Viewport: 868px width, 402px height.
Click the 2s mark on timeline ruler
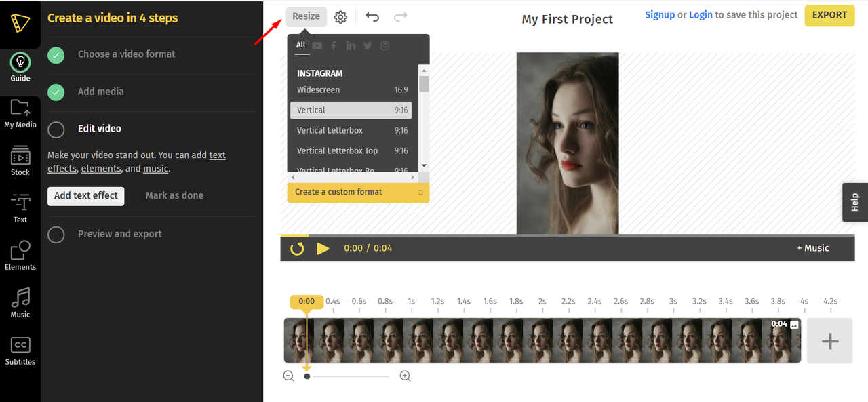[x=542, y=302]
